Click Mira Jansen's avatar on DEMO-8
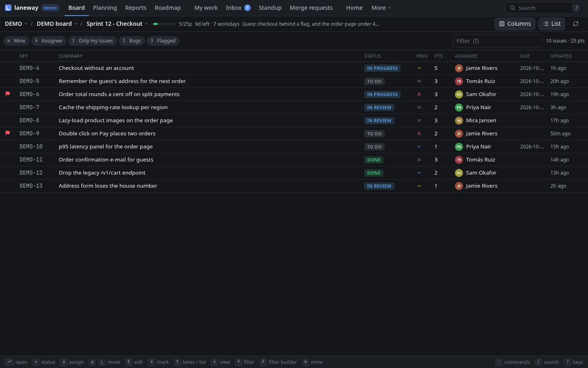The height and width of the screenshot is (368, 588). (459, 121)
